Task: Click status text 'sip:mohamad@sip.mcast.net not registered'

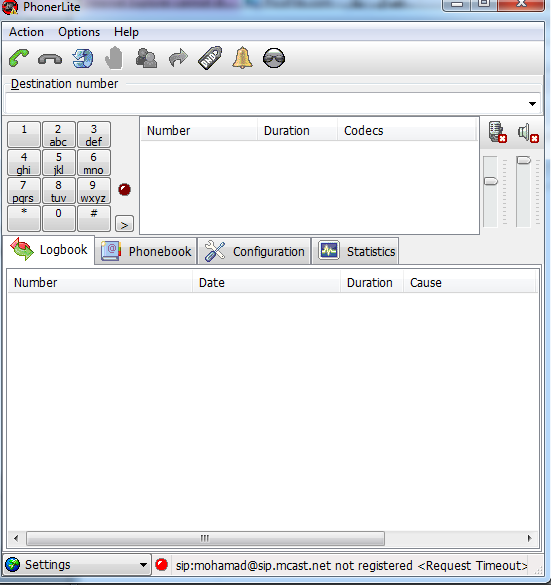Action: click(x=294, y=566)
